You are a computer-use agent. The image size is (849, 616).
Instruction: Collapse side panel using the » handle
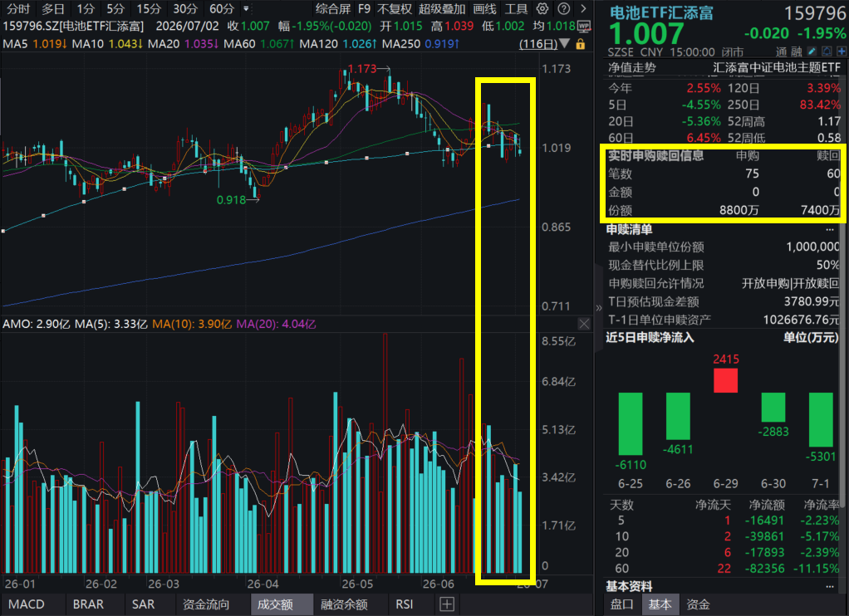(598, 307)
